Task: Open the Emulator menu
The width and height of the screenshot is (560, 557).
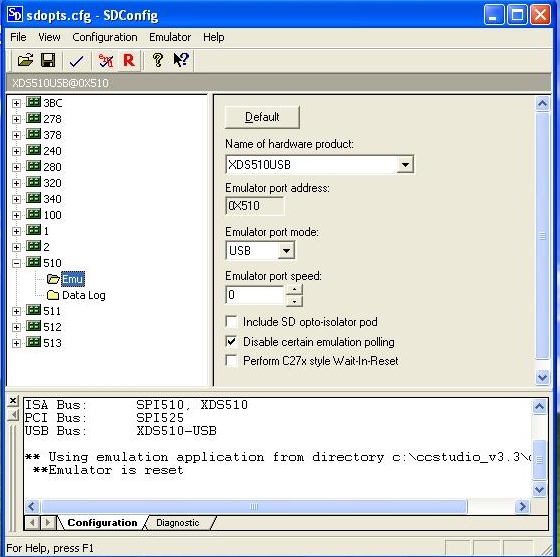Action: (170, 37)
